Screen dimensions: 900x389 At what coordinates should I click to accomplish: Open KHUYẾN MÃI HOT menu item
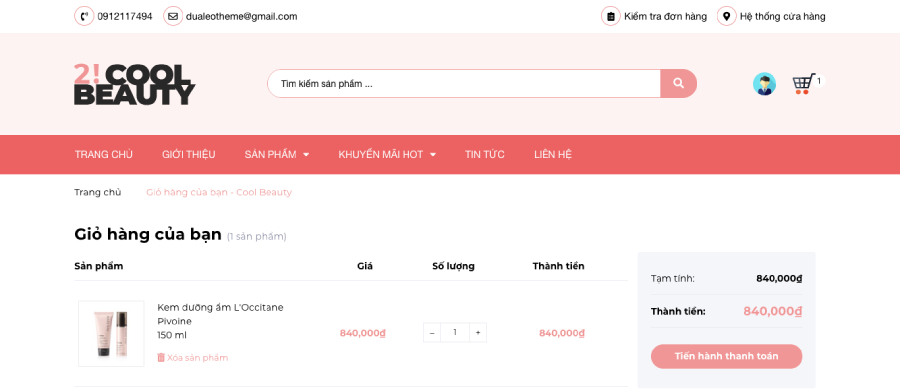pos(381,154)
